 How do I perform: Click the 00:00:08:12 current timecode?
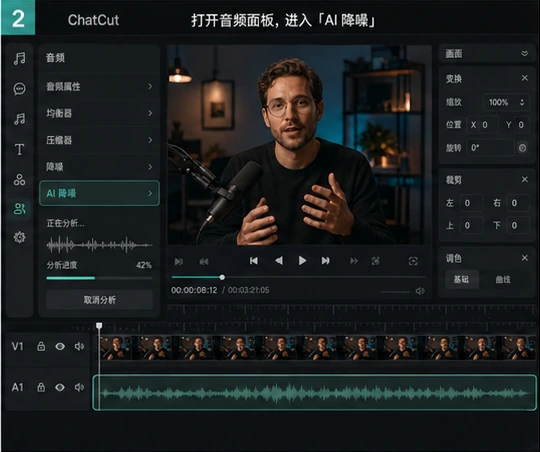tap(194, 290)
